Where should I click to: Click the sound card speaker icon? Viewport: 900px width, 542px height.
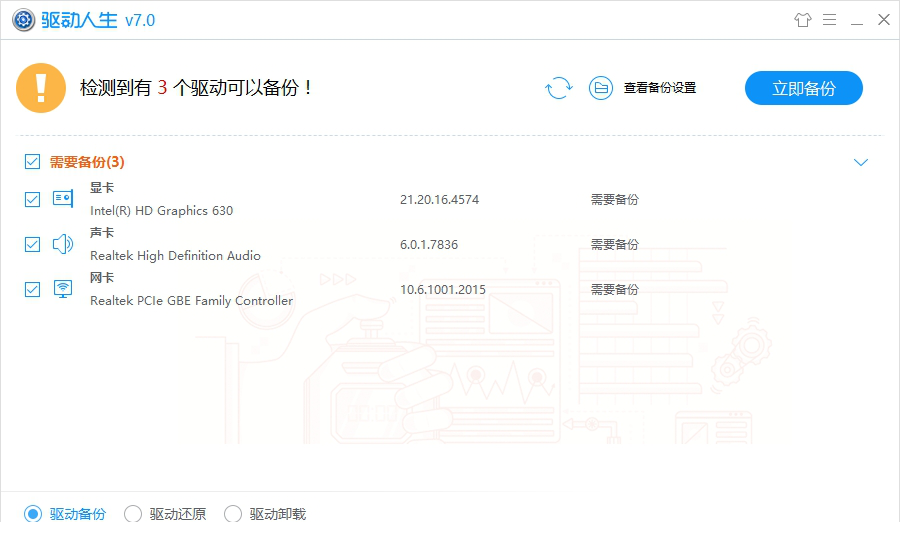point(63,244)
